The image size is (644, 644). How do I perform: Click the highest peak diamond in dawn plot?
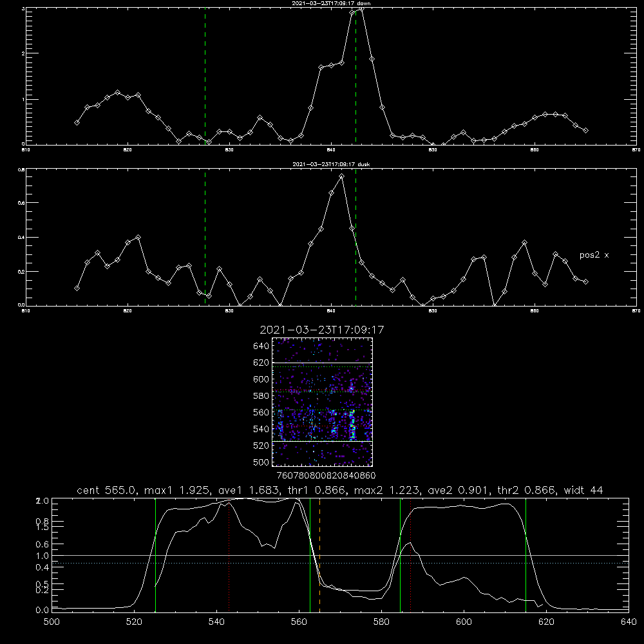pyautogui.click(x=361, y=9)
